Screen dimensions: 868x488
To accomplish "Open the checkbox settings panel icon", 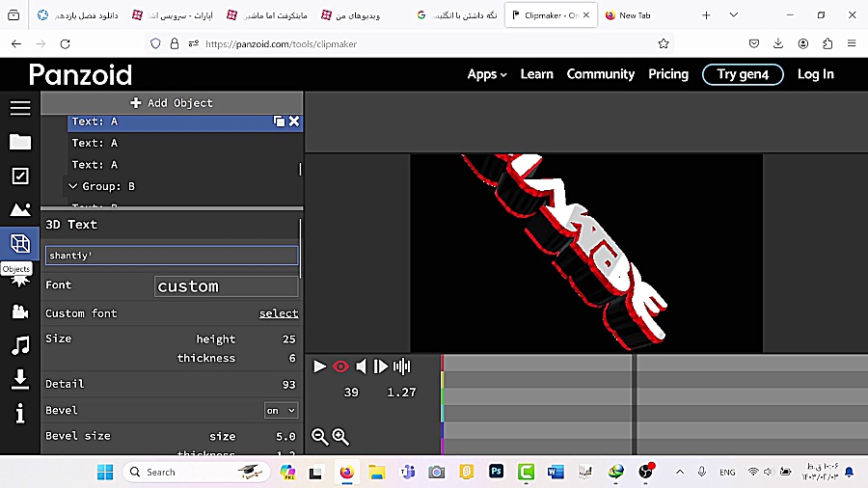I will tap(20, 176).
